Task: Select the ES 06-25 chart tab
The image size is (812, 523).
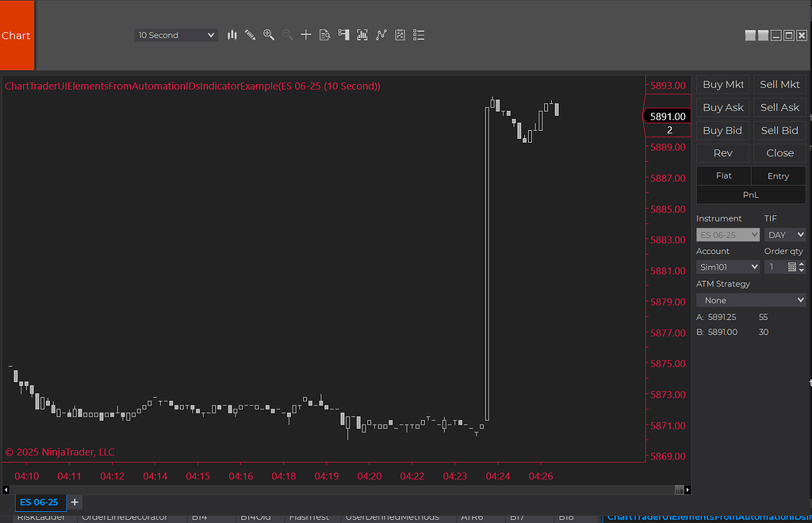Action: [x=40, y=502]
